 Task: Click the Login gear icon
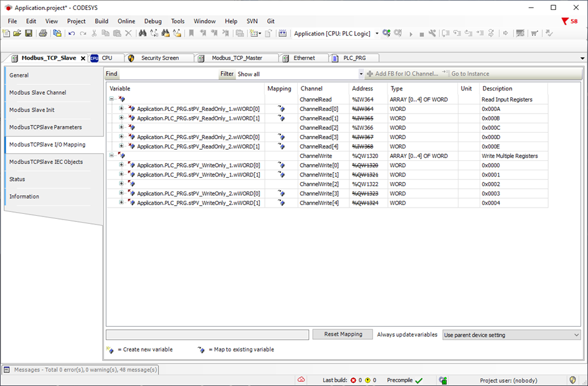[386, 33]
